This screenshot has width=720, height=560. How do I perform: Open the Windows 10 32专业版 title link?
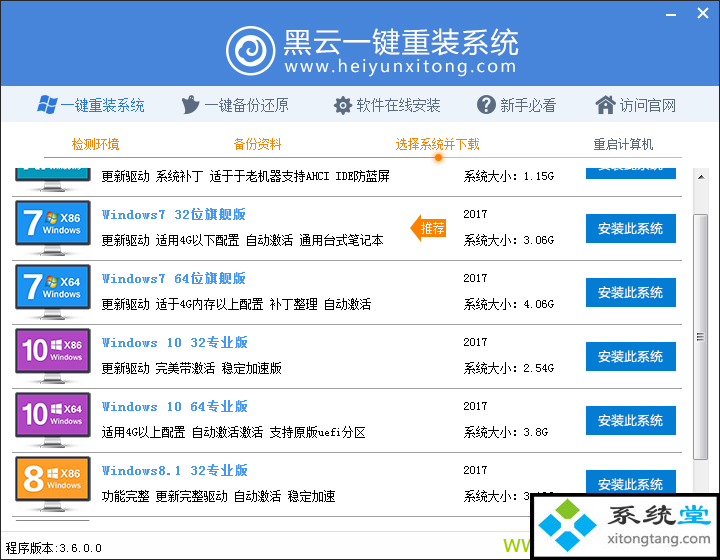pyautogui.click(x=174, y=342)
